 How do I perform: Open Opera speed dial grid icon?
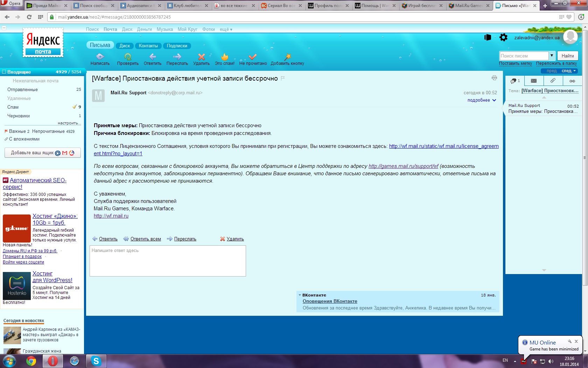click(41, 17)
